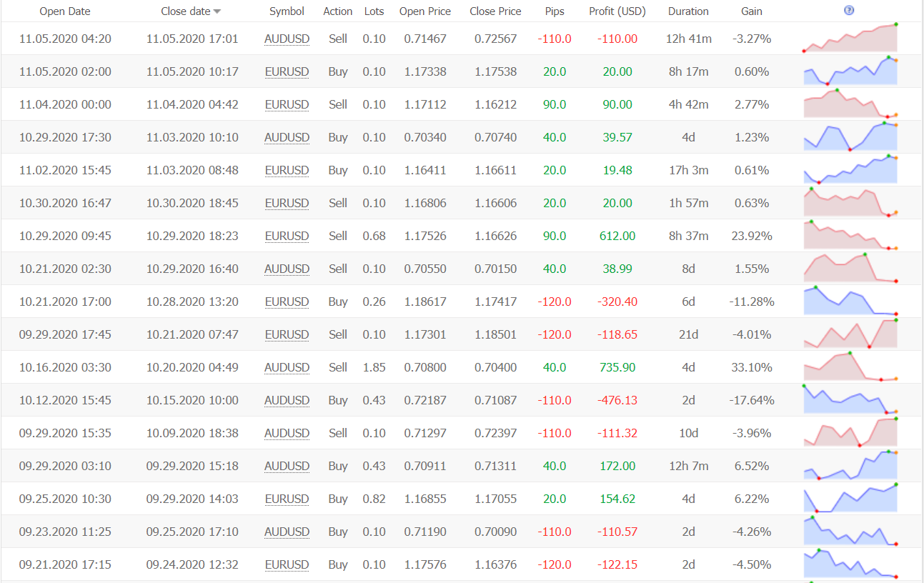
Task: View sparkline chart for -11.28% gain trade
Action: [850, 301]
